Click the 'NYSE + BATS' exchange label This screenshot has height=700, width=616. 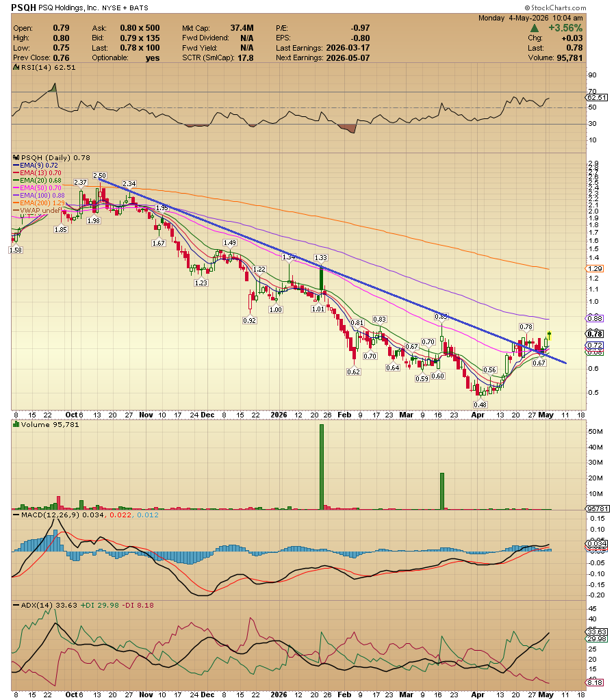125,8
